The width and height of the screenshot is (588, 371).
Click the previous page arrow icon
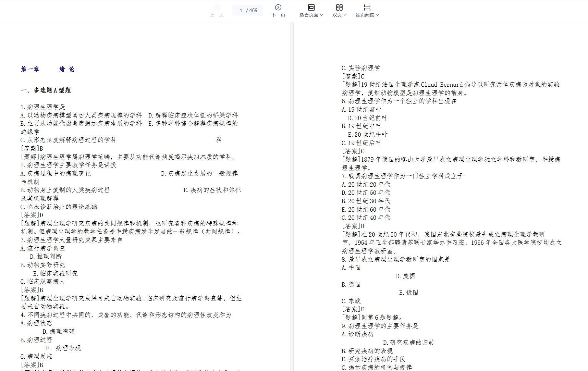click(x=217, y=7)
